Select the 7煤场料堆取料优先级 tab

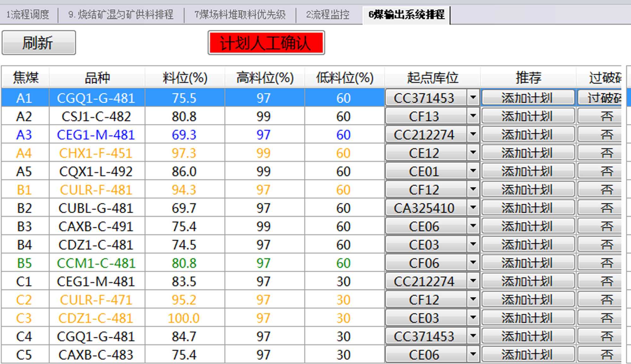point(240,14)
